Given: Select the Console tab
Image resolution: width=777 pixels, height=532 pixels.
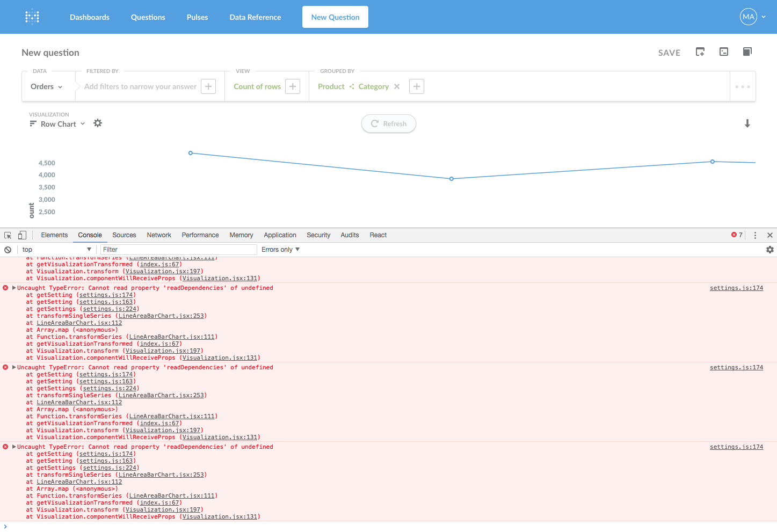Looking at the screenshot, I should (x=90, y=235).
